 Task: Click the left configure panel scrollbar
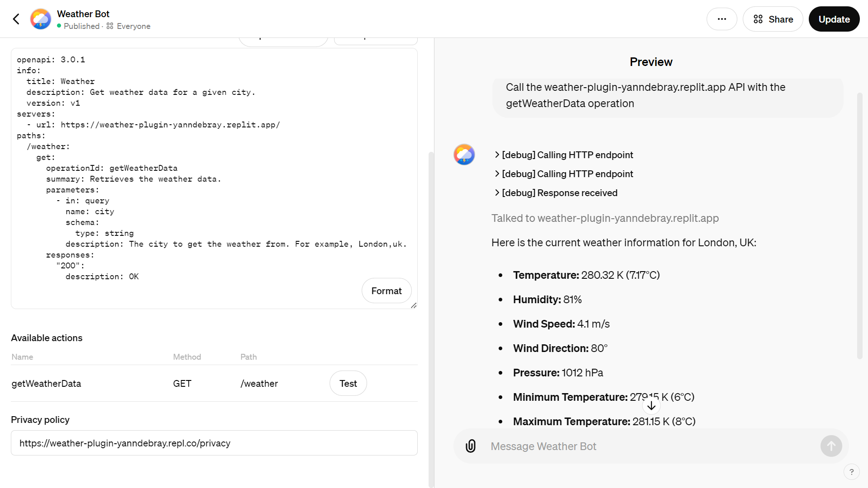pyautogui.click(x=431, y=319)
